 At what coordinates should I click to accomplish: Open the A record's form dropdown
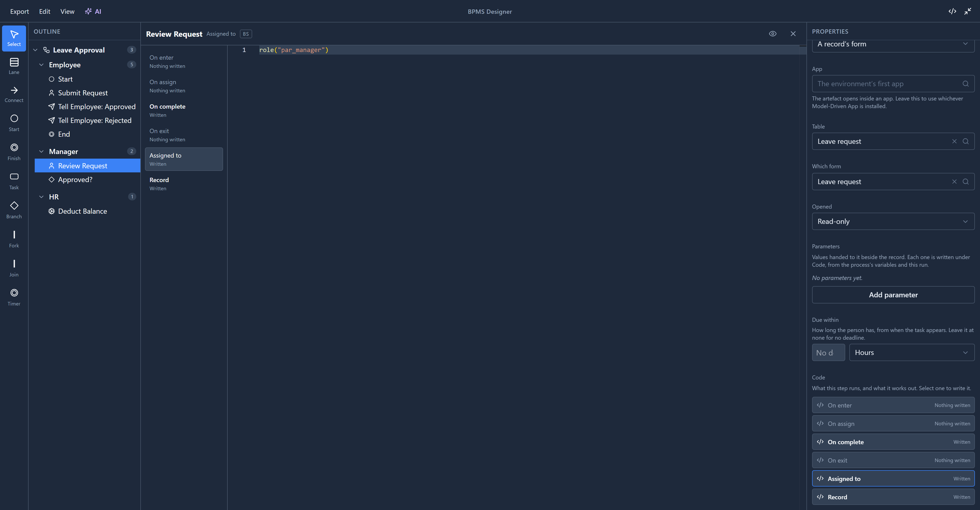tap(893, 44)
